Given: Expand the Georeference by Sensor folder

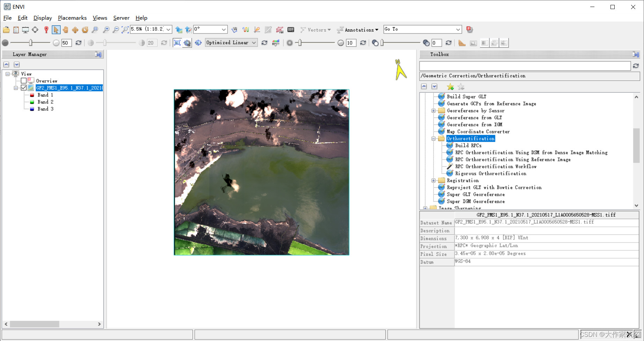Looking at the screenshot, I should click(x=434, y=111).
